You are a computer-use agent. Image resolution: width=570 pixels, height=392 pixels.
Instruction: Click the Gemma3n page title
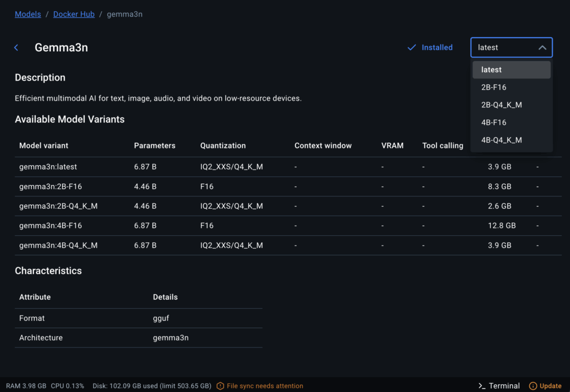point(61,48)
